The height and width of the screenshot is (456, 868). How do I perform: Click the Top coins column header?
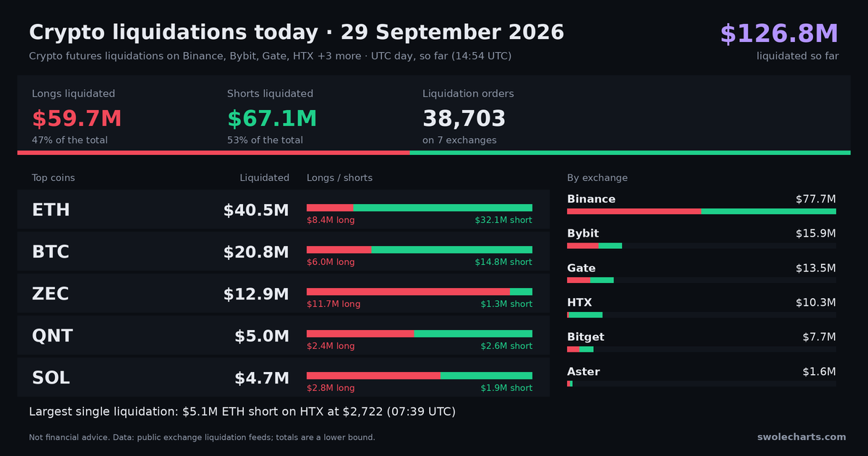(54, 178)
